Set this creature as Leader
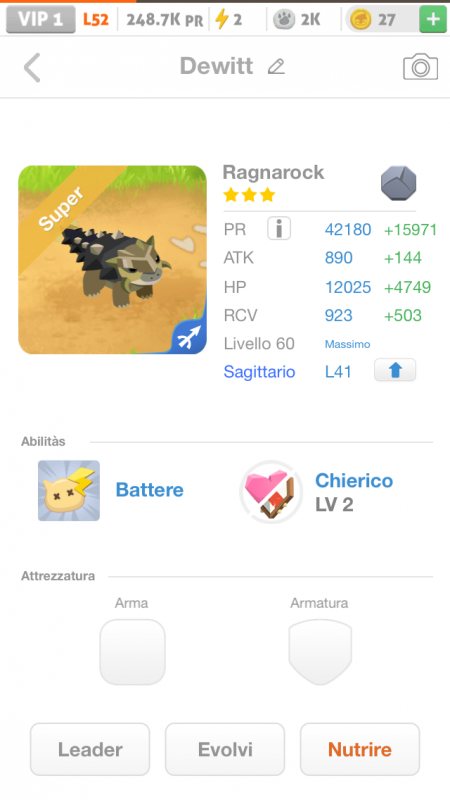Image resolution: width=450 pixels, height=800 pixels. pyautogui.click(x=90, y=749)
